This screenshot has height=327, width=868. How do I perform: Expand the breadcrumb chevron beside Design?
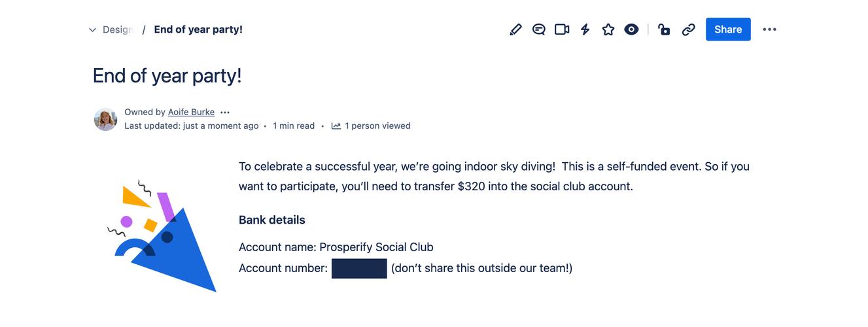point(92,30)
